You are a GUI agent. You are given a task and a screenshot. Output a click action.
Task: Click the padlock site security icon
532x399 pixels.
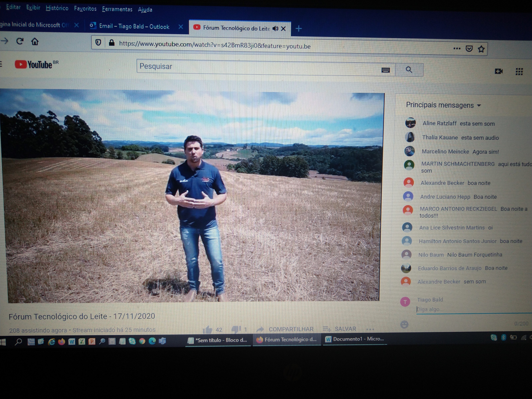(x=111, y=43)
